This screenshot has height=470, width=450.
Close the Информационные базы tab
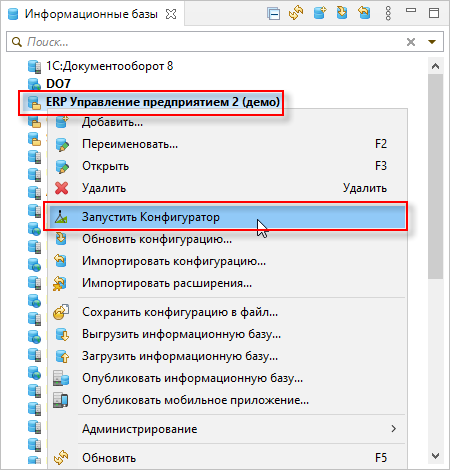(x=171, y=14)
